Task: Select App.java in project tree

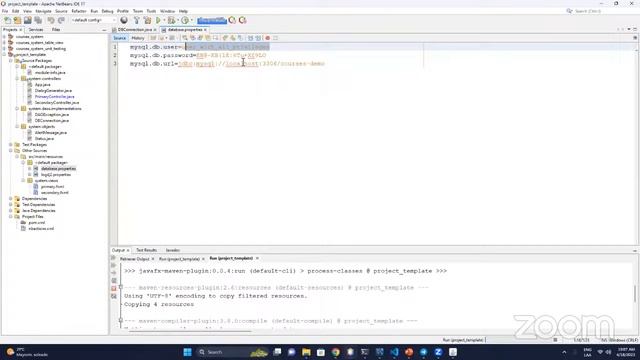Action: (x=42, y=84)
